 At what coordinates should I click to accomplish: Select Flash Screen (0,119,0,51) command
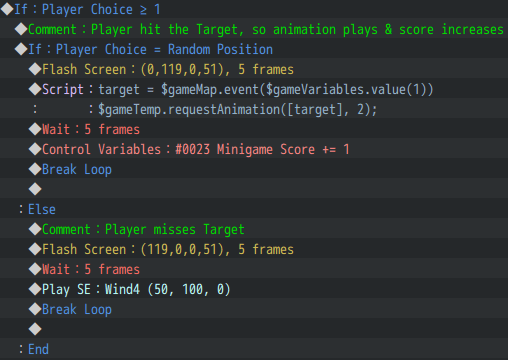254,69
